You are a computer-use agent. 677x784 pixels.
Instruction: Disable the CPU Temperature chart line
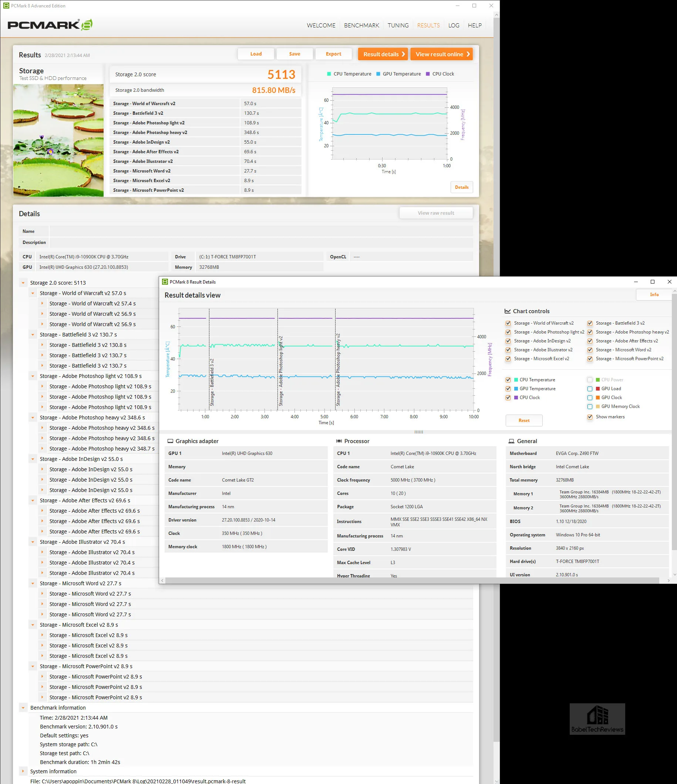pos(508,379)
